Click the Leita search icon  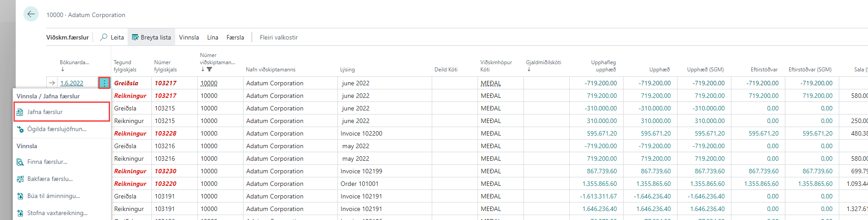(x=104, y=37)
